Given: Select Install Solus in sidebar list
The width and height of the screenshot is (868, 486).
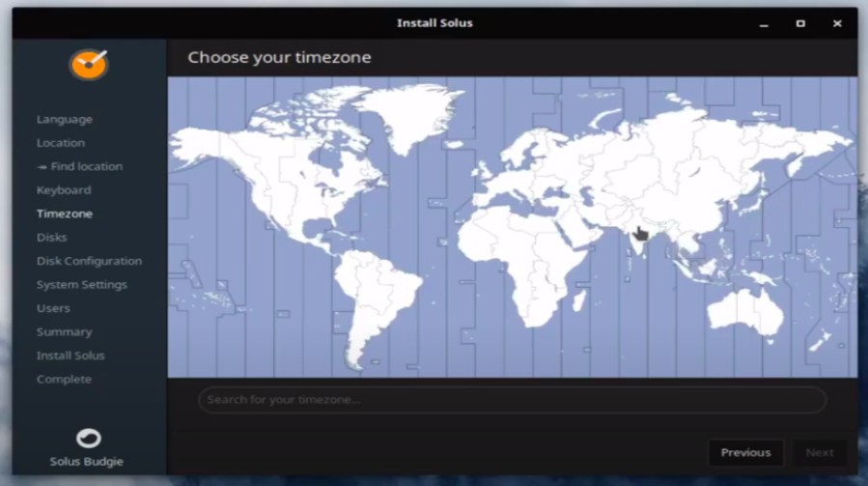Looking at the screenshot, I should (x=70, y=356).
